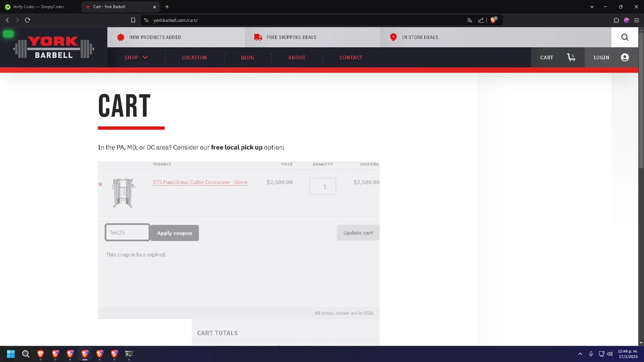Image resolution: width=644 pixels, height=362 pixels.
Task: Click the cable crossover product thumbnail
Action: click(124, 193)
